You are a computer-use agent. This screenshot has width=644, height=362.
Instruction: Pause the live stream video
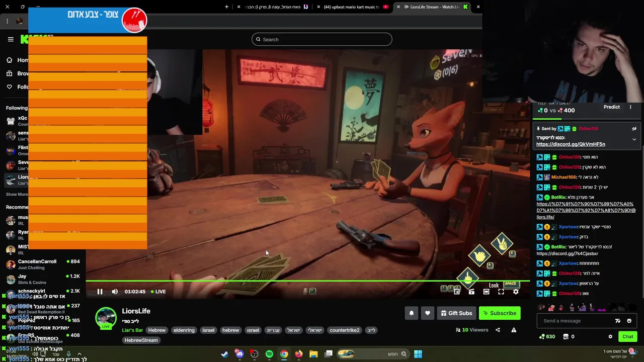(x=100, y=292)
